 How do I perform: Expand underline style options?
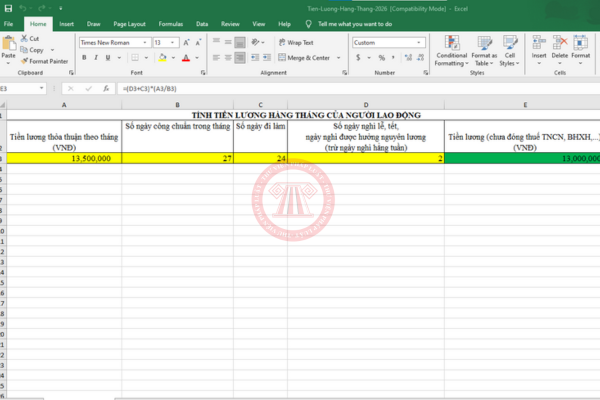[x=119, y=58]
